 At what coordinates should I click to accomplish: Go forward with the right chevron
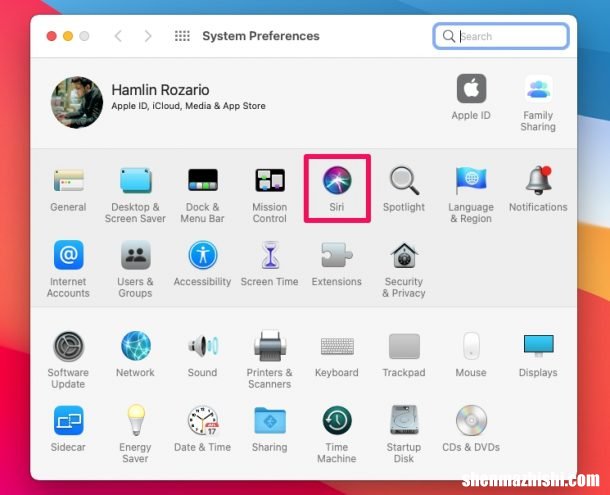click(148, 36)
